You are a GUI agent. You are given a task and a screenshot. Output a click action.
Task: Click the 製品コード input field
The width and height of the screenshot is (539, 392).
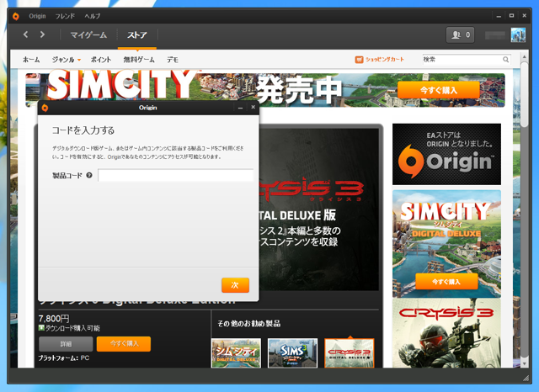[x=176, y=176]
